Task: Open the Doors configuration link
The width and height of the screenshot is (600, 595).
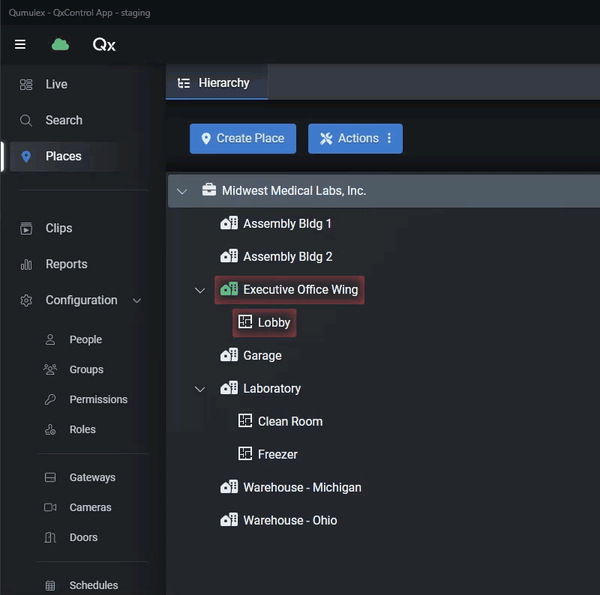Action: pyautogui.click(x=83, y=537)
